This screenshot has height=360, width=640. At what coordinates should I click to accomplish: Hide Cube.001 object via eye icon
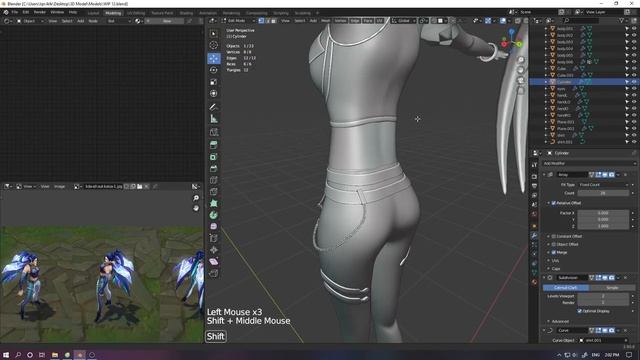[x=634, y=75]
